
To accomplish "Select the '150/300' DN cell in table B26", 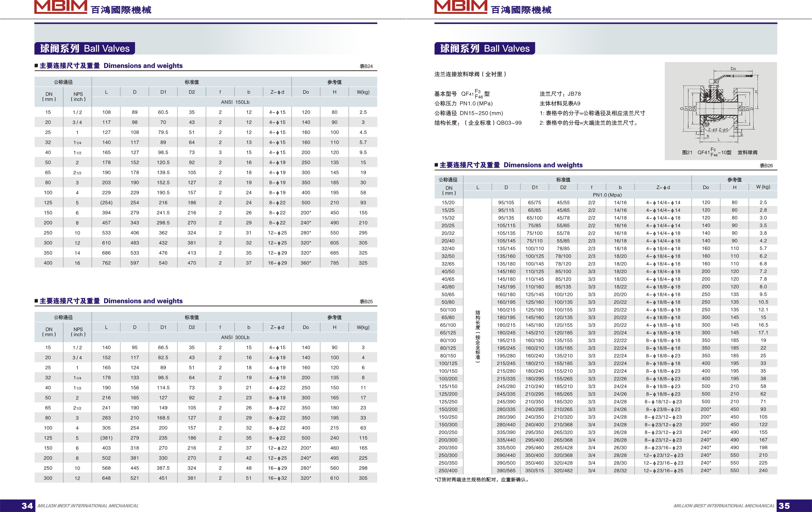I will tap(448, 425).
